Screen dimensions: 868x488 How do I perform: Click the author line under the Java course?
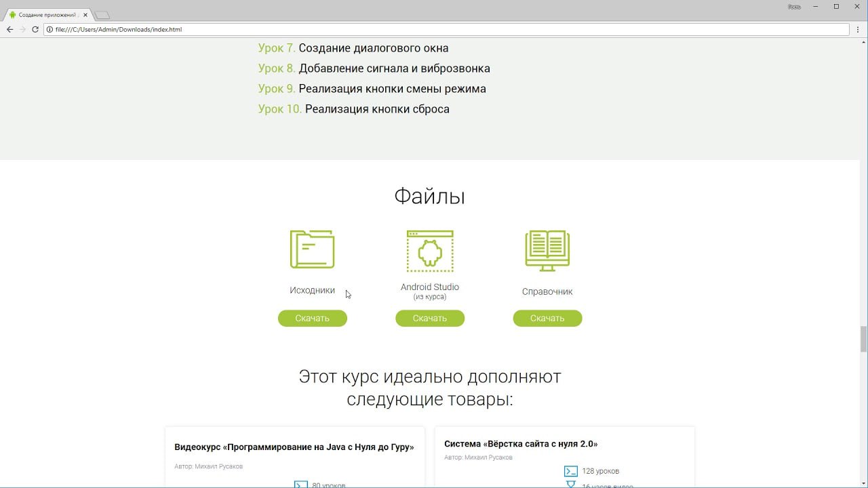(x=208, y=466)
